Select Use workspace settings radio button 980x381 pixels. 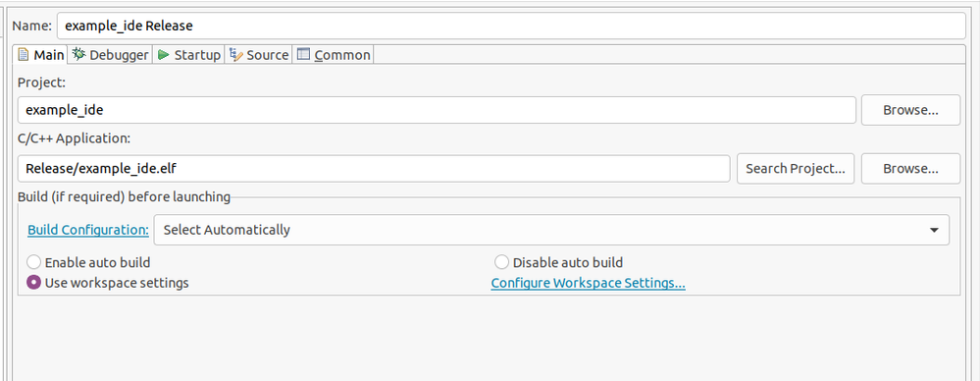click(x=33, y=283)
